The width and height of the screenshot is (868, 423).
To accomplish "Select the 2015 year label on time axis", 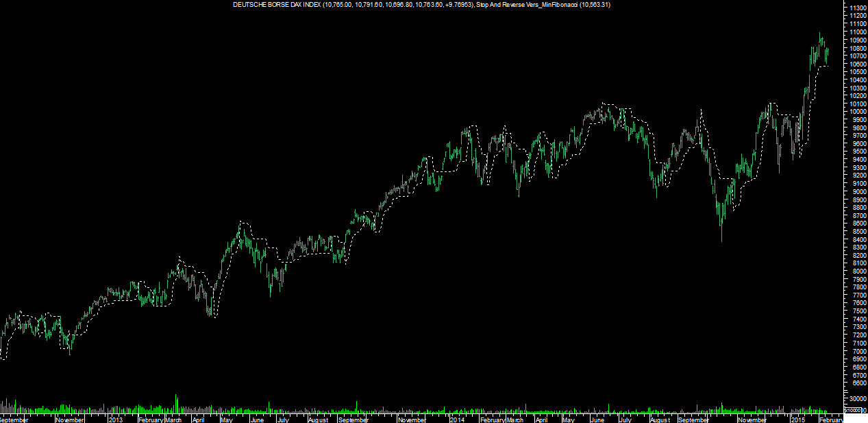I will (x=798, y=419).
